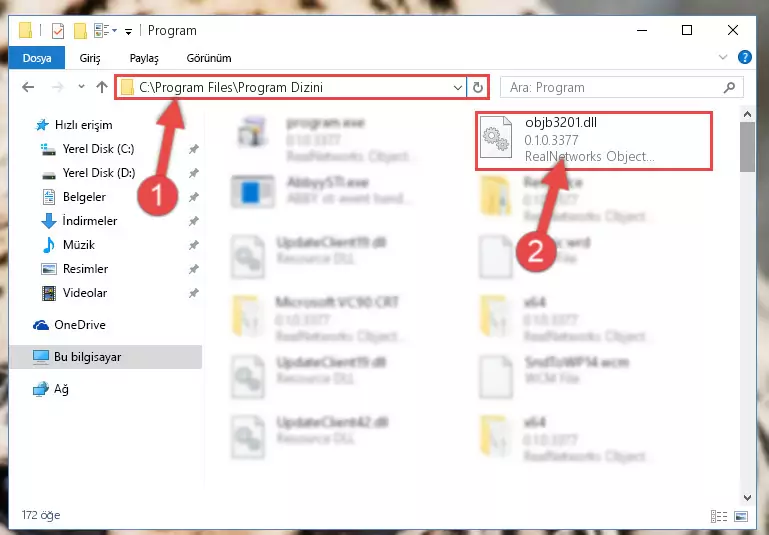This screenshot has height=535, width=769.
Task: Click the pin icon next to Resimler
Action: (194, 269)
